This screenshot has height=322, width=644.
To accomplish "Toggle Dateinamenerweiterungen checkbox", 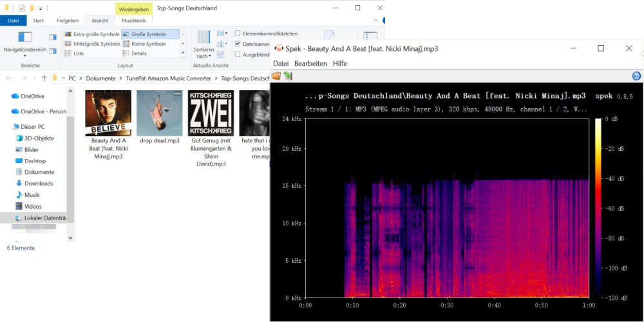I will [238, 44].
